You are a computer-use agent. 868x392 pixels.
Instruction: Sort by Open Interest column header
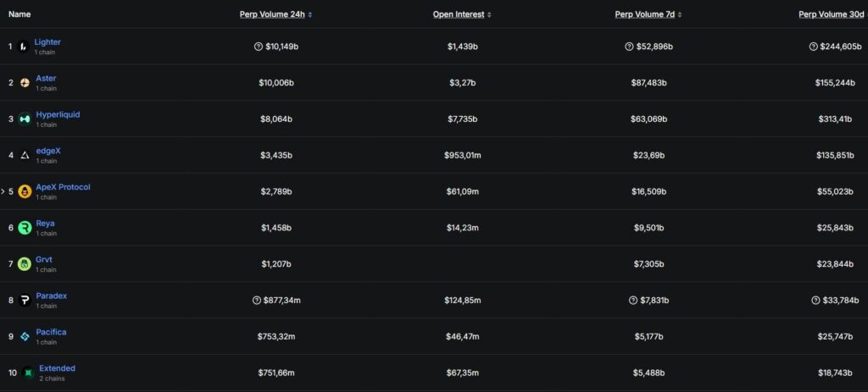pos(461,14)
